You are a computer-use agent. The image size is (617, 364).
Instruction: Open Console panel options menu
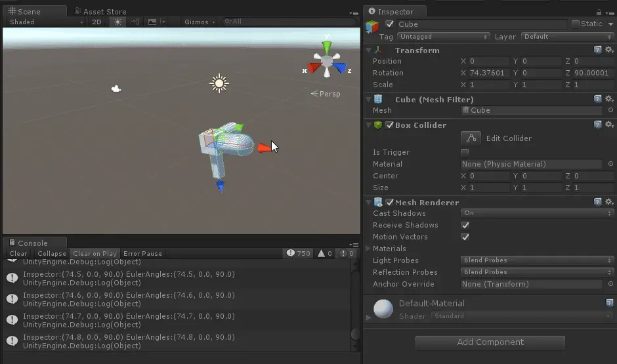(354, 245)
